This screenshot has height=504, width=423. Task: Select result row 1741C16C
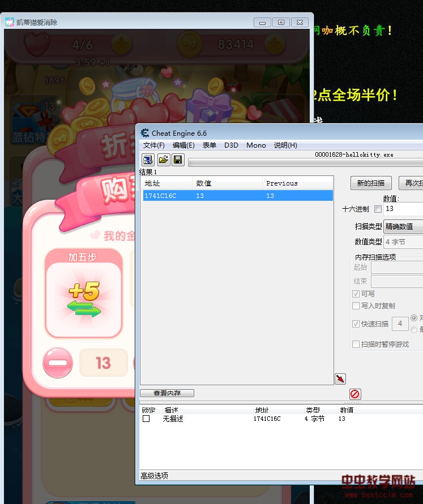click(x=238, y=195)
